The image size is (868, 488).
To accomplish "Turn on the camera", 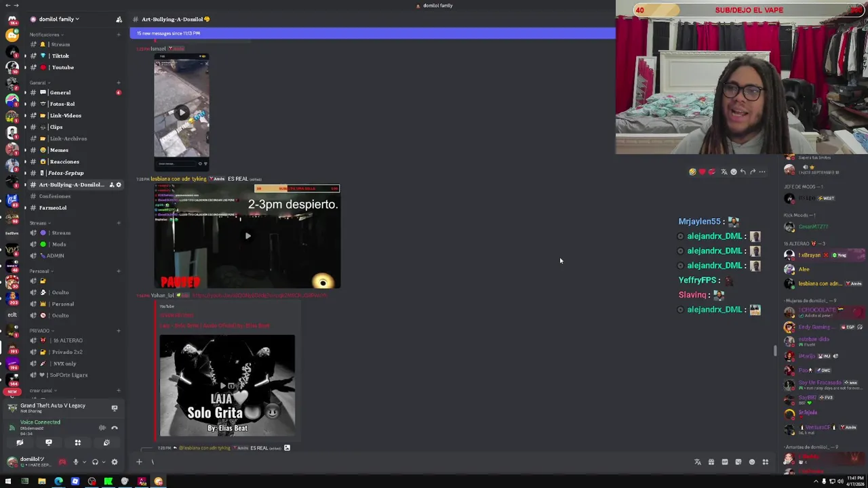I will click(20, 443).
